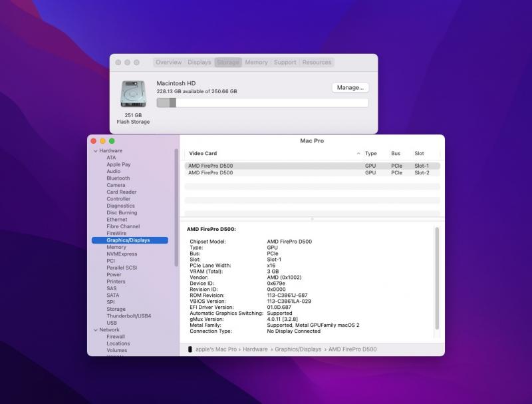532x404 pixels.
Task: Open the Resources tab
Action: [x=317, y=63]
